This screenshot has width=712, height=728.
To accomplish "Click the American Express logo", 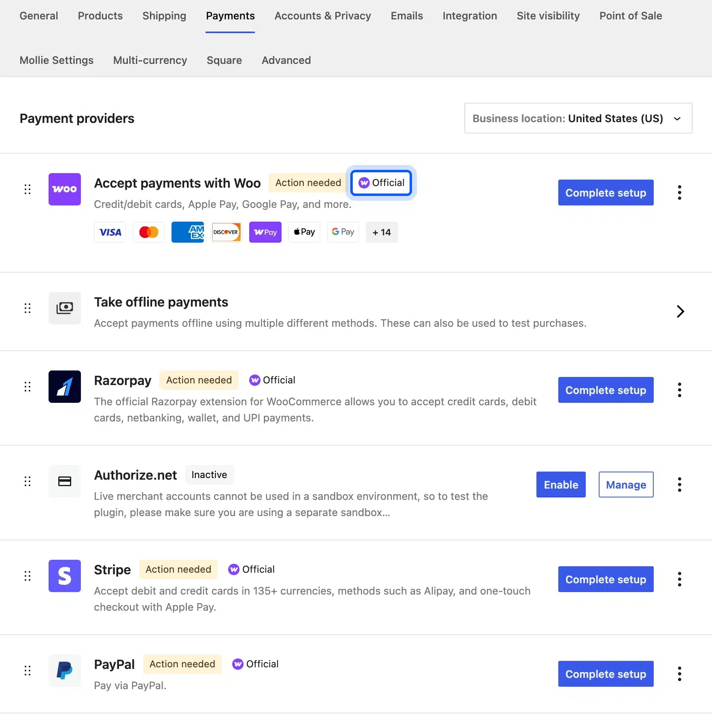I will click(x=188, y=232).
